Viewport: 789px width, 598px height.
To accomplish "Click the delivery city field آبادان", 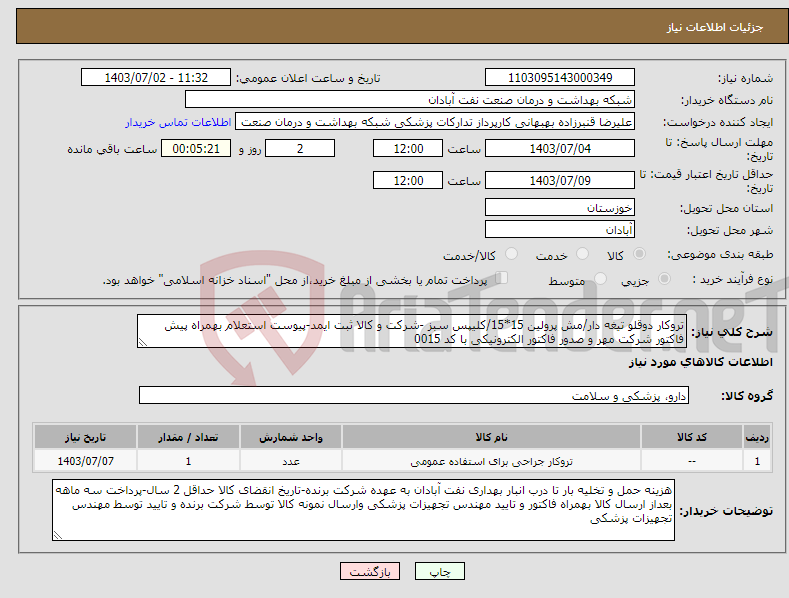I will (560, 230).
